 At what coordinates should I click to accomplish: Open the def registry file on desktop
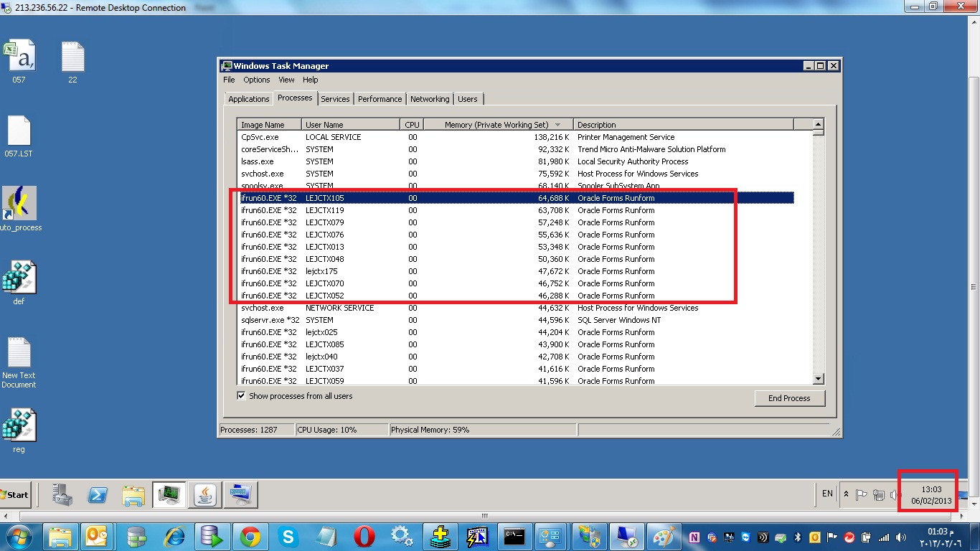(19, 283)
